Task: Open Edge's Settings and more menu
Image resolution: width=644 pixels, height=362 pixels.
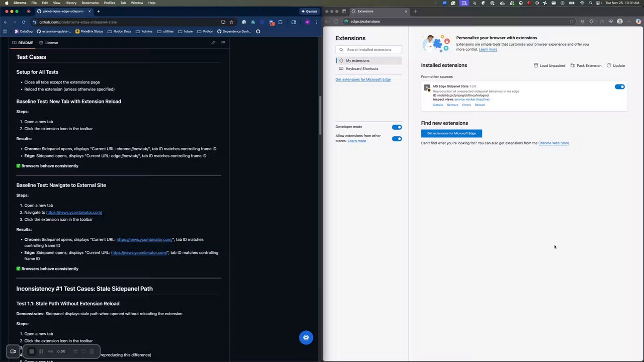Action: 629,22
